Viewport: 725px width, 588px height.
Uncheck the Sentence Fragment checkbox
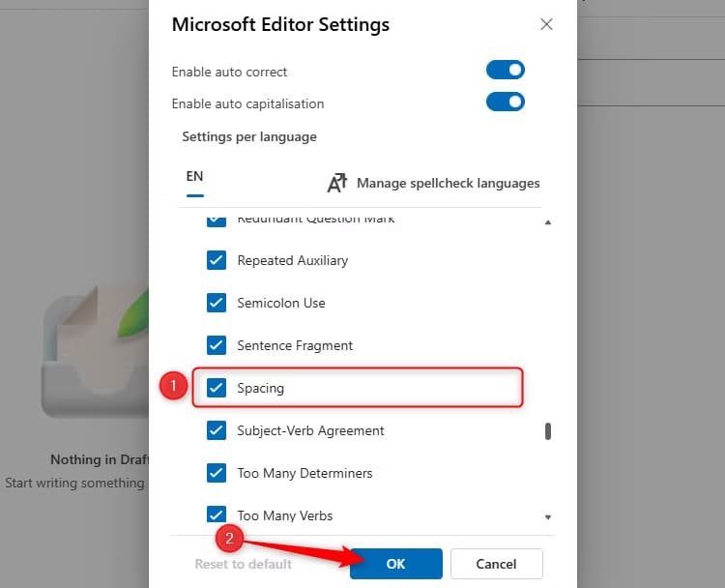(217, 345)
